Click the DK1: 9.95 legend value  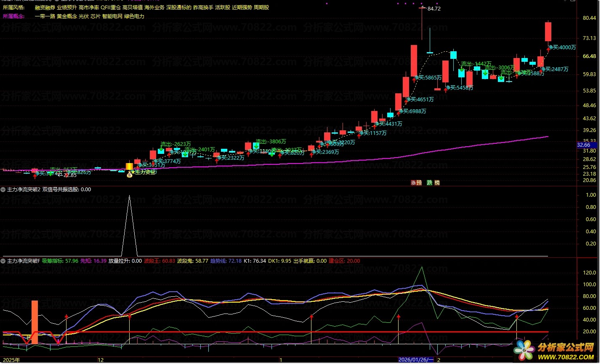tap(279, 261)
